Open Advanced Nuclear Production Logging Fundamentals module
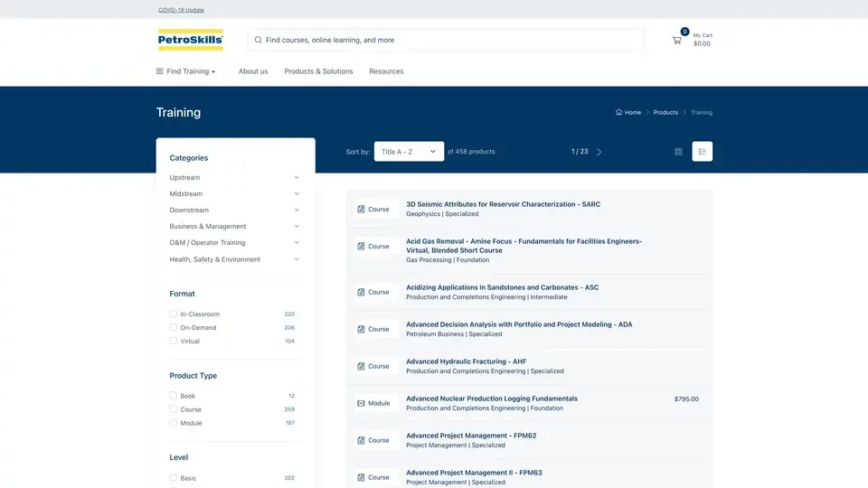The height and width of the screenshot is (488, 868). point(492,399)
